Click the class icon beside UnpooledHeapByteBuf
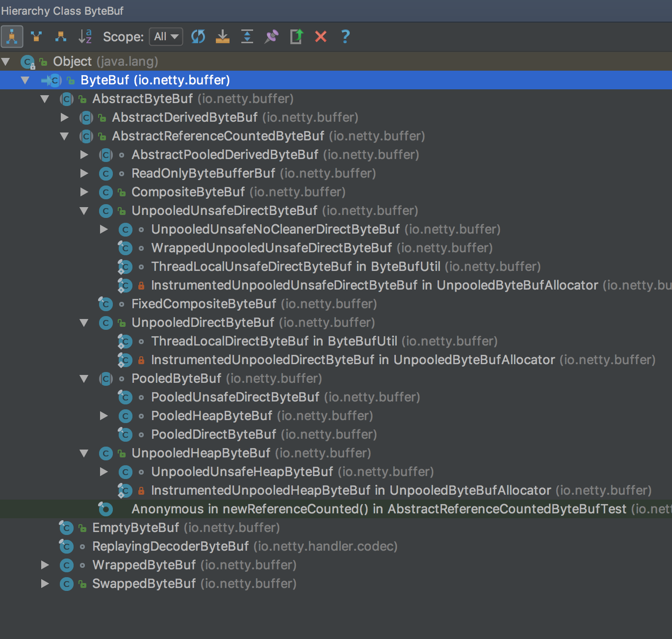Viewport: 672px width, 639px height. coord(105,453)
